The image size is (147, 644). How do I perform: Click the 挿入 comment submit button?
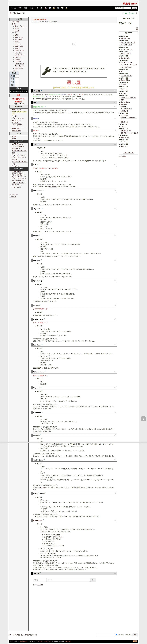[x=93, y=580]
